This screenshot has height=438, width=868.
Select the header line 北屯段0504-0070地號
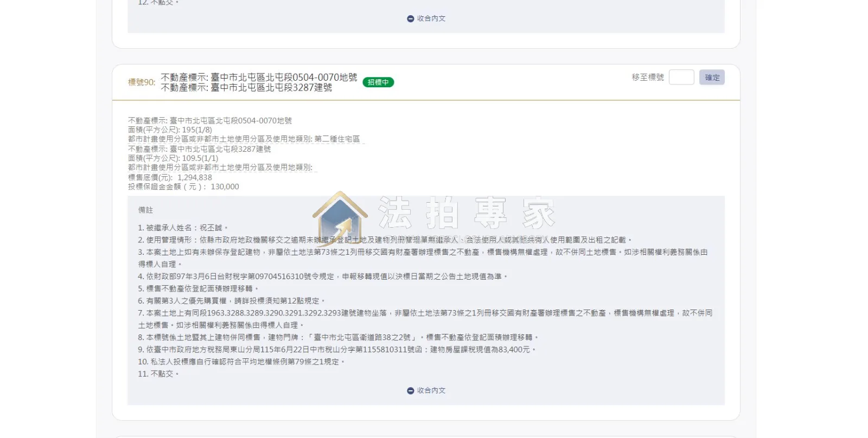point(259,78)
